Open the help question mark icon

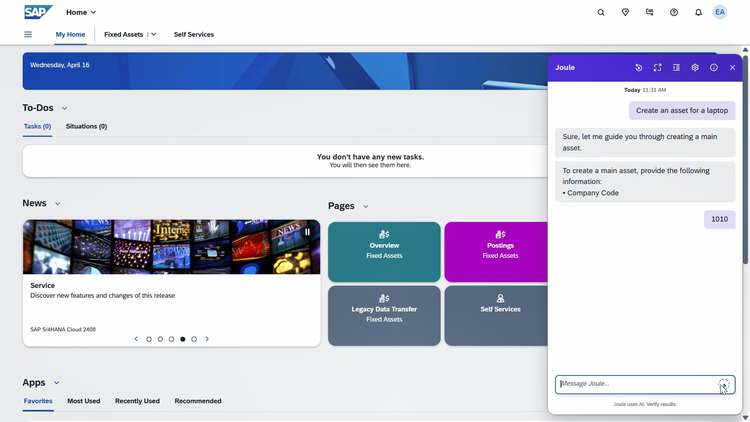(x=674, y=12)
